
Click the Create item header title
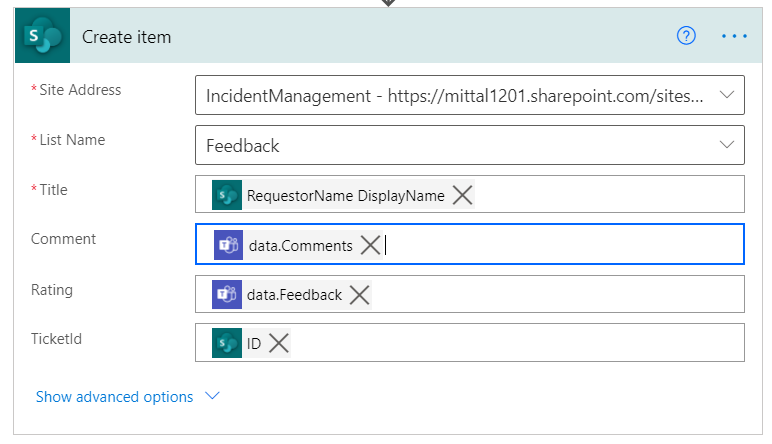coord(126,37)
